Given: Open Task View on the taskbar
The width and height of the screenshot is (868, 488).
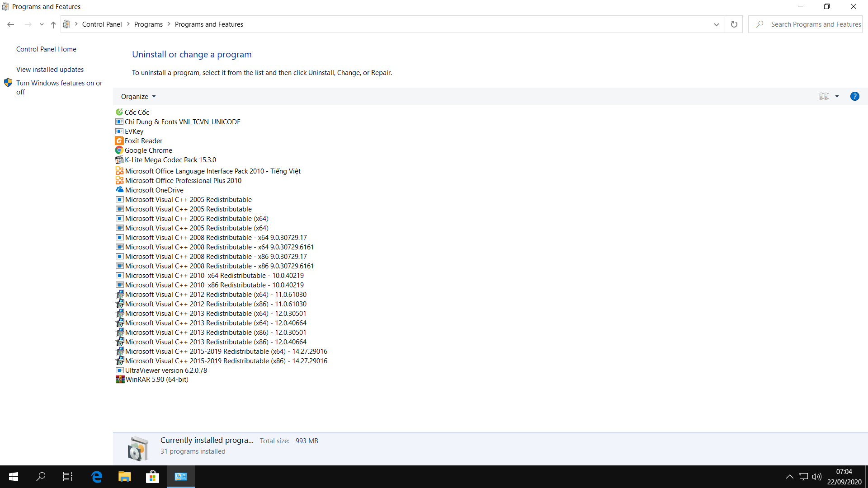Looking at the screenshot, I should click(68, 477).
